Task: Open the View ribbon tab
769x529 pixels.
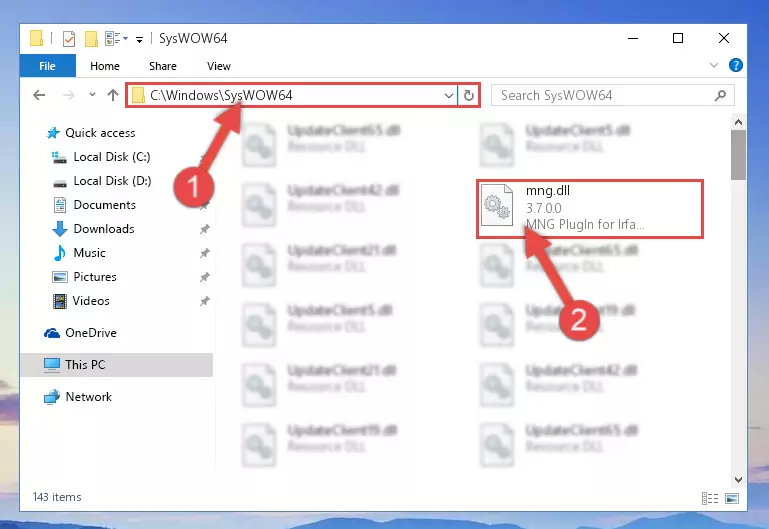Action: (x=219, y=66)
